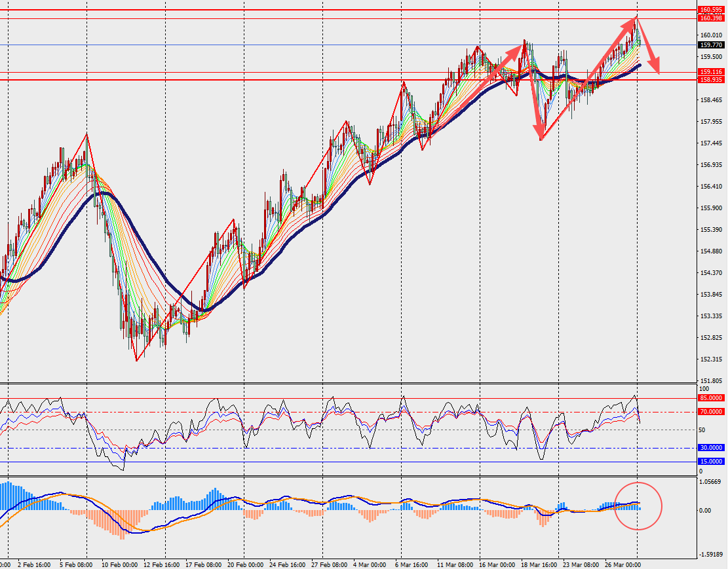Click the 5 Feb 08:00 date label
Screen dimensions: 728x569
click(75, 563)
